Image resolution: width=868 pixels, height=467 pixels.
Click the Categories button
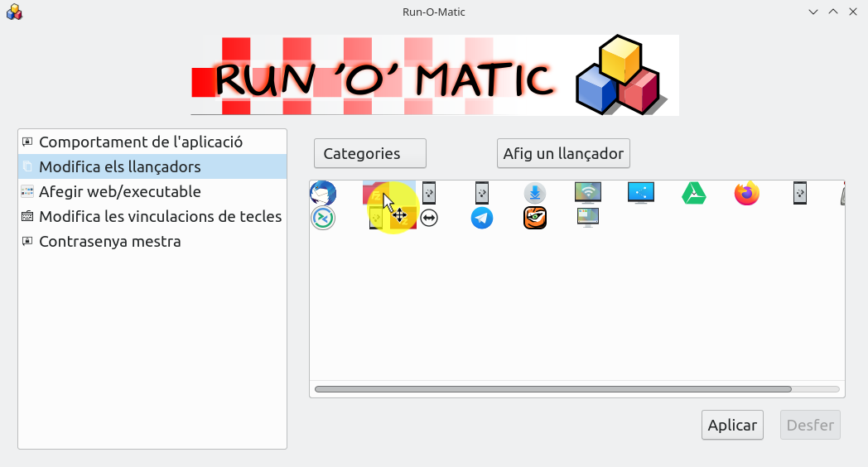click(x=369, y=153)
